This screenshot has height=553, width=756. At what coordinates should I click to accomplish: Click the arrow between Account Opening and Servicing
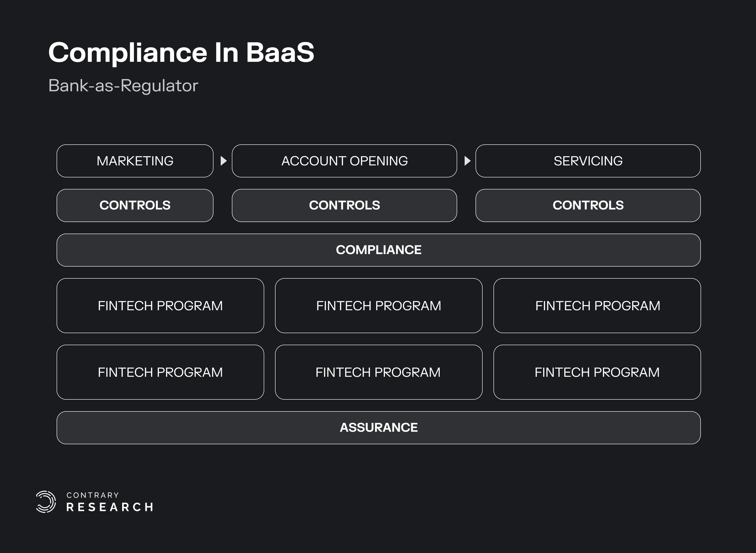tap(467, 161)
